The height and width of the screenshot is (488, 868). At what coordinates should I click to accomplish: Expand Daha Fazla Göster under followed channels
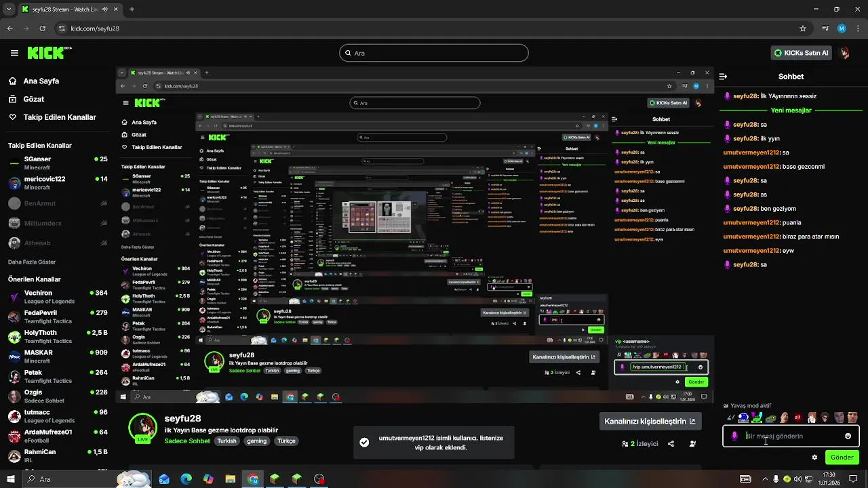(x=32, y=262)
